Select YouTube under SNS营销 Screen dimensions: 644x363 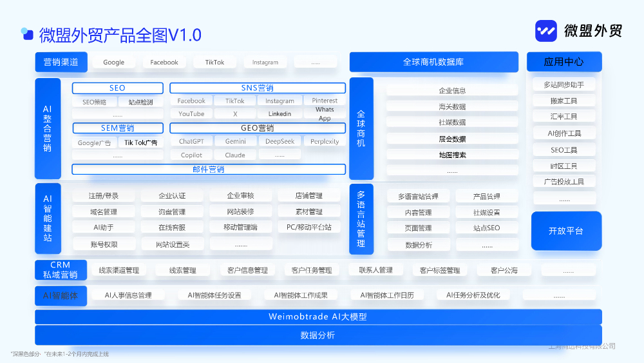[x=191, y=114]
